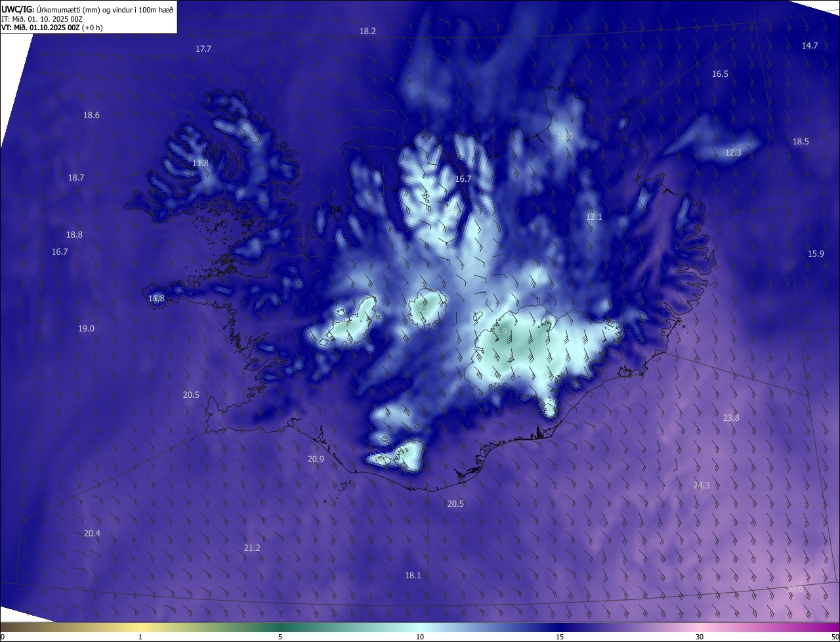Click the 19.0 value label
This screenshot has height=642, width=840.
point(86,329)
